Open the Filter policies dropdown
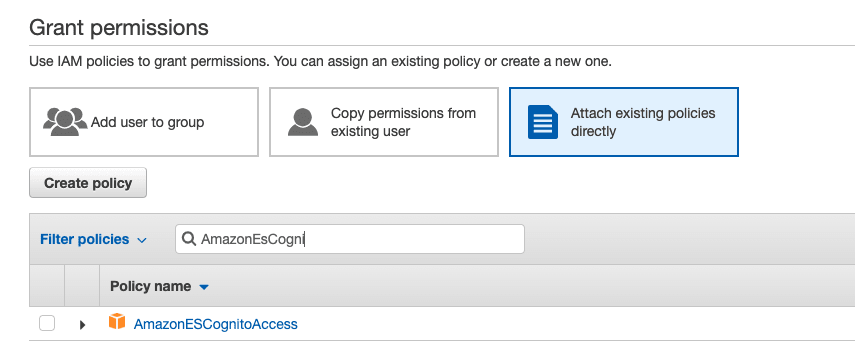This screenshot has width=855, height=362. (93, 239)
